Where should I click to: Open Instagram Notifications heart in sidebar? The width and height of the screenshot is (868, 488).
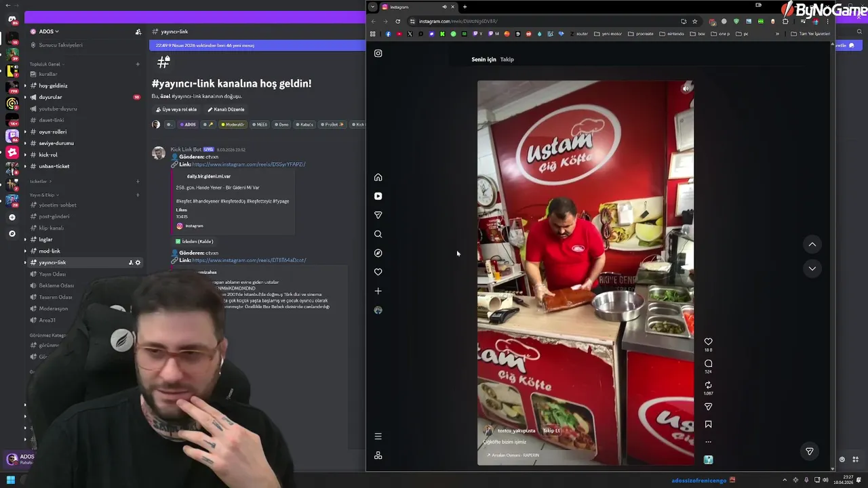[378, 272]
